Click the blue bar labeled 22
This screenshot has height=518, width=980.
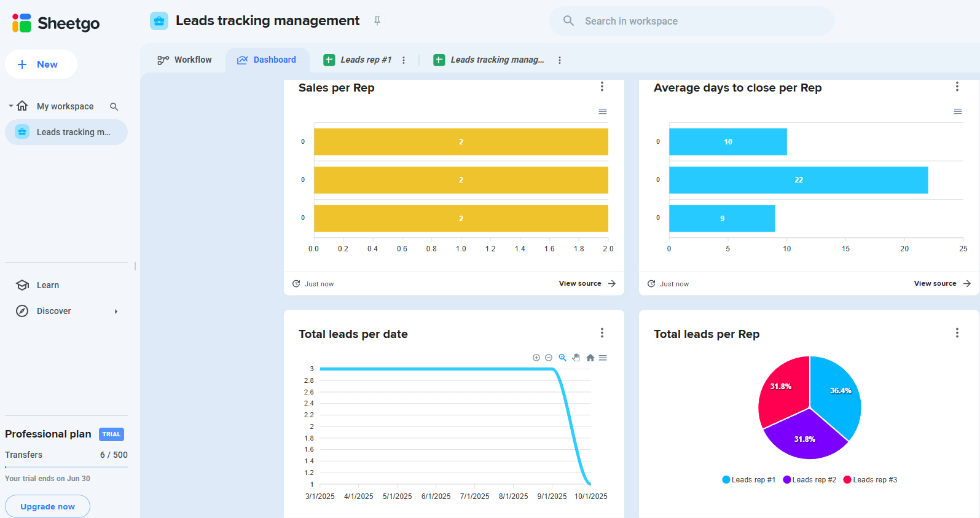799,180
